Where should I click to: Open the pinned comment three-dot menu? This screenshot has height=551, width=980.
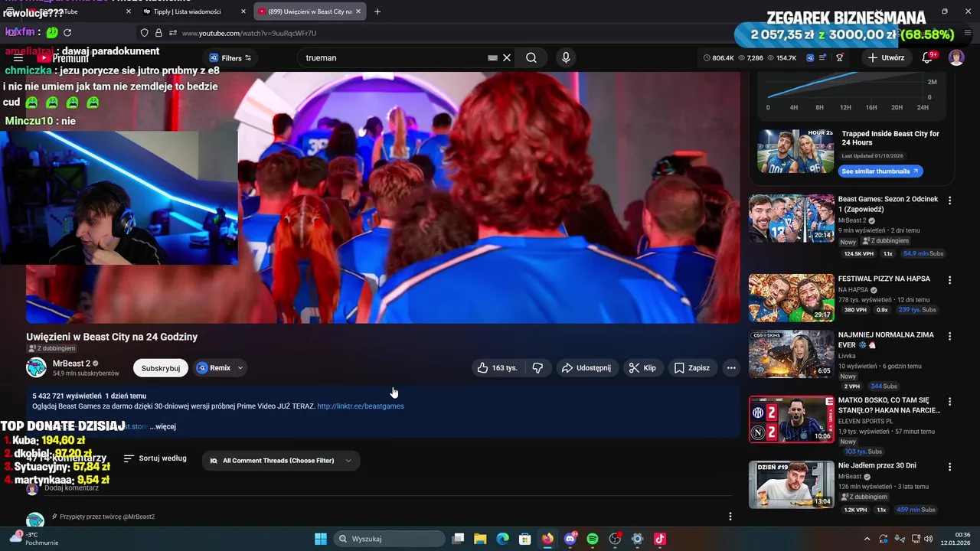[730, 517]
